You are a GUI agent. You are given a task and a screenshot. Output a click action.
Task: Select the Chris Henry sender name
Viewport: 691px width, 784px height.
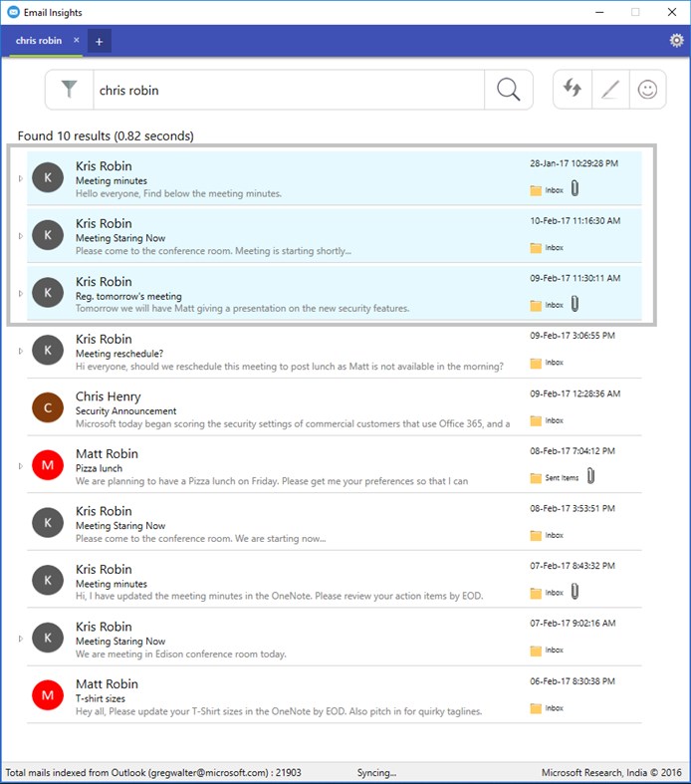click(108, 396)
